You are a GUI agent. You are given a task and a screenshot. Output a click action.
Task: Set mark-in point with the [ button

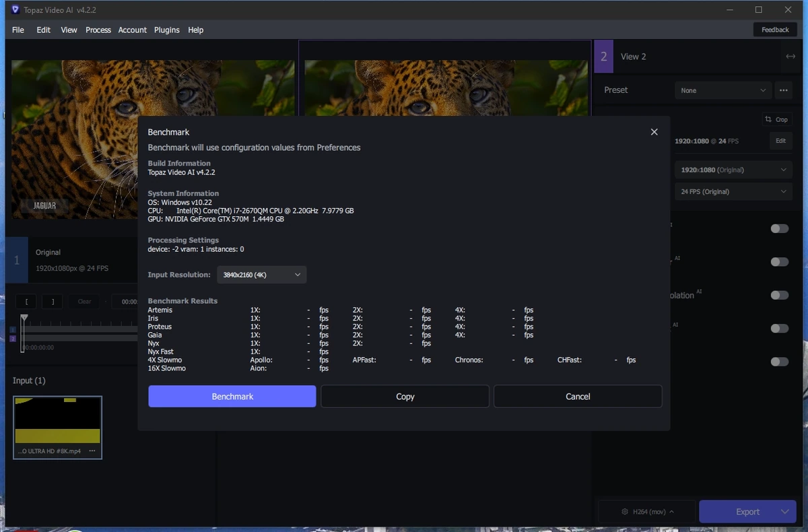(x=26, y=302)
